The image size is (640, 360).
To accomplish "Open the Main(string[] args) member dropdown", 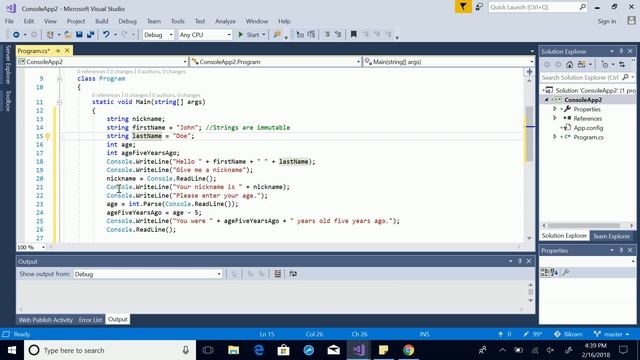I will pos(449,62).
